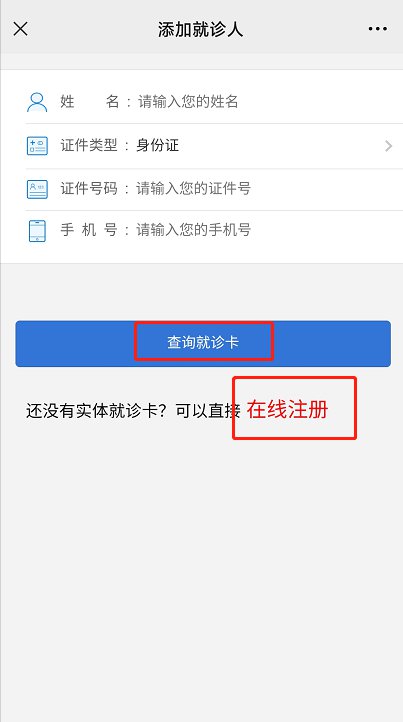The height and width of the screenshot is (722, 403).
Task: Tap the phone icon beside 手机号
Action: [x=37, y=231]
